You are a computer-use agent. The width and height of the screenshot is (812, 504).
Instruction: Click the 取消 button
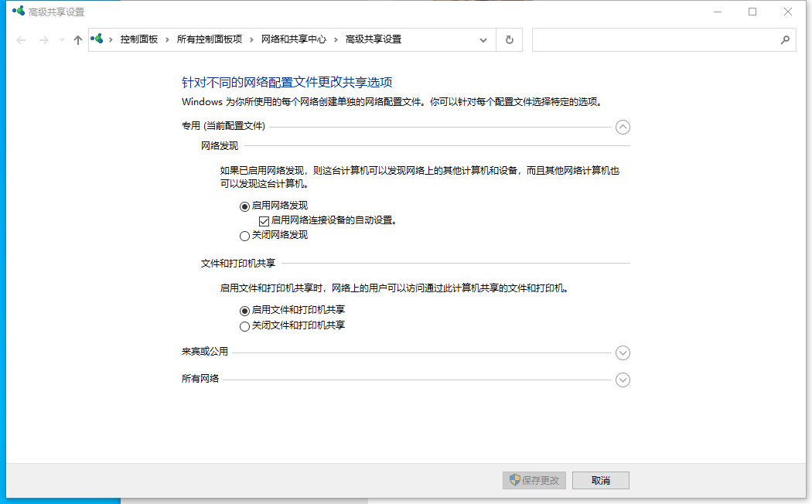[601, 480]
